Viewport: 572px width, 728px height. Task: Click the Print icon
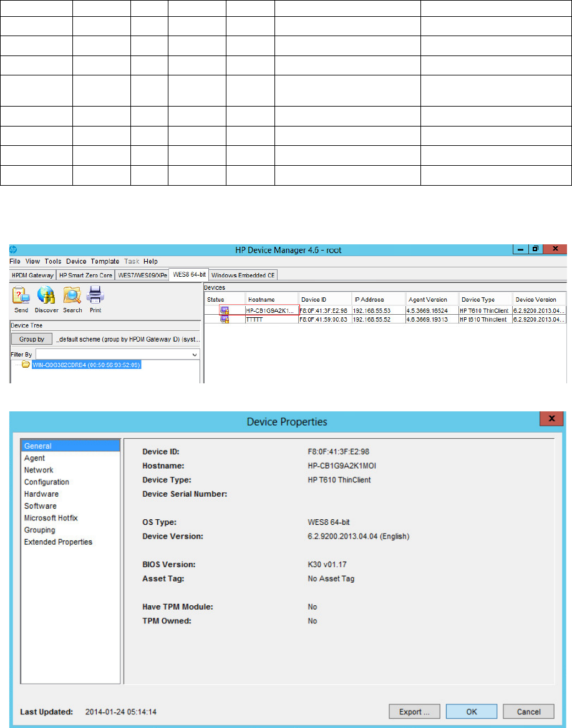click(x=95, y=294)
